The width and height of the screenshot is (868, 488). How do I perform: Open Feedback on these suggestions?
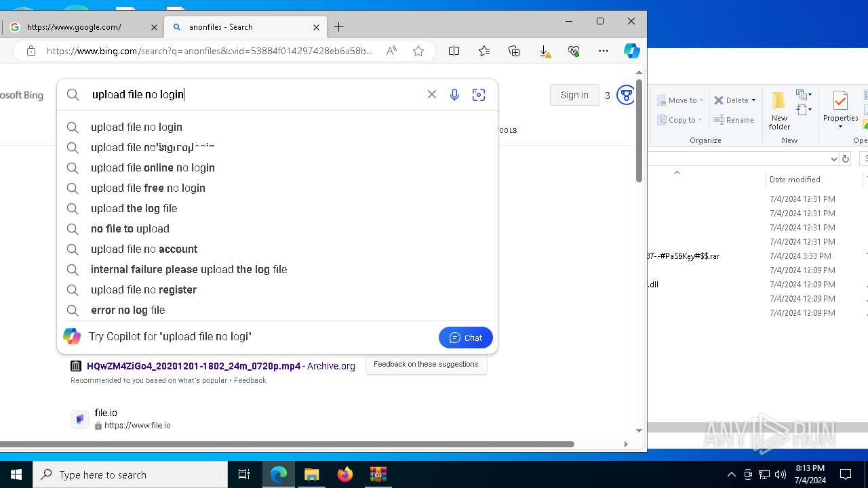tap(426, 364)
